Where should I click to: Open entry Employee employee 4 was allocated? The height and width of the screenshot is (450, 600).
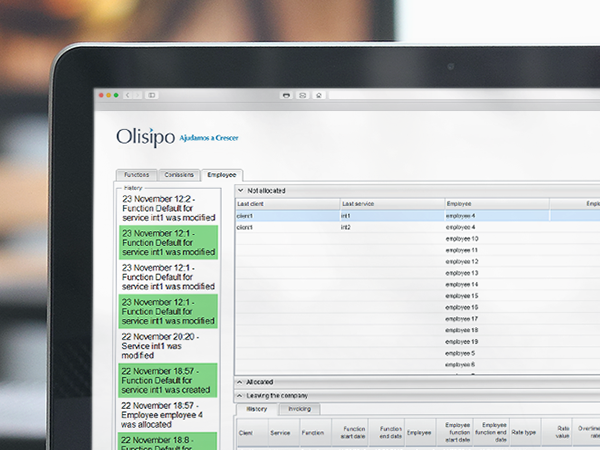pos(168,415)
